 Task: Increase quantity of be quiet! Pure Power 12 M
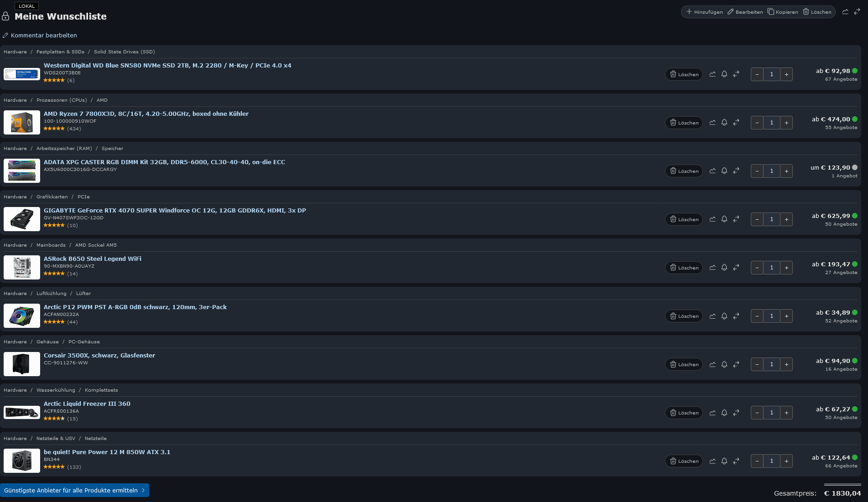click(786, 461)
